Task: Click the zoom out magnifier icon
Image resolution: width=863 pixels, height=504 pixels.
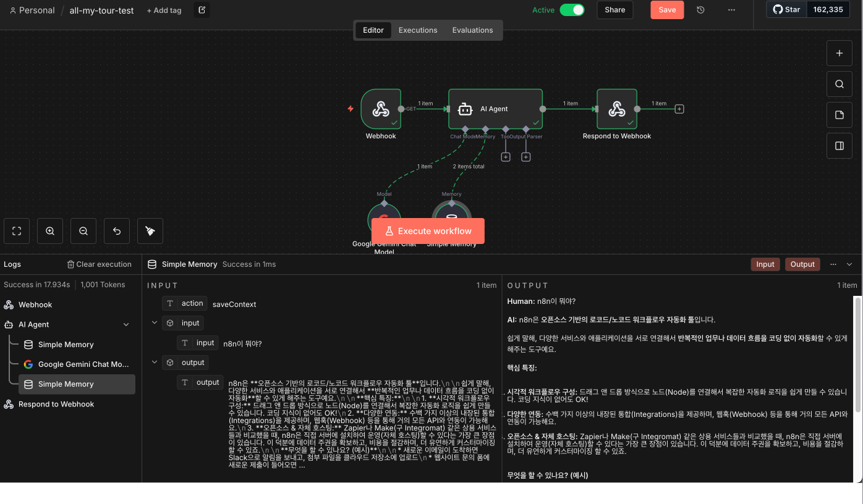Action: pyautogui.click(x=83, y=231)
